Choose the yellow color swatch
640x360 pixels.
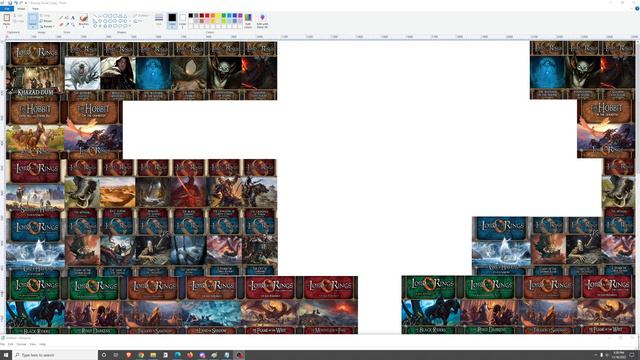click(218, 15)
